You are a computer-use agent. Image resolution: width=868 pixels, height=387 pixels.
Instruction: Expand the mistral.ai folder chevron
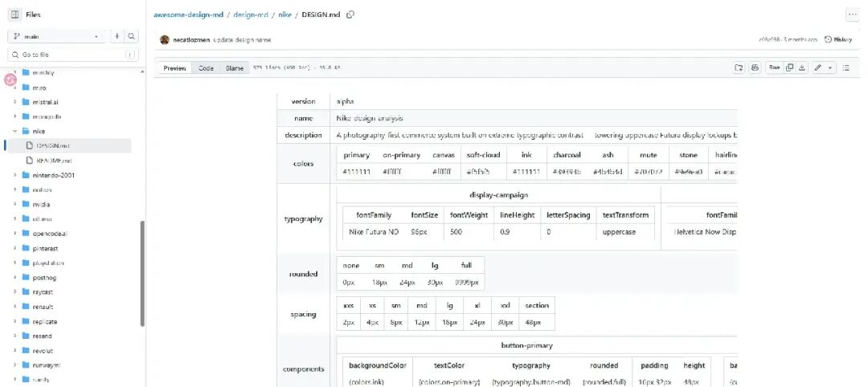15,102
